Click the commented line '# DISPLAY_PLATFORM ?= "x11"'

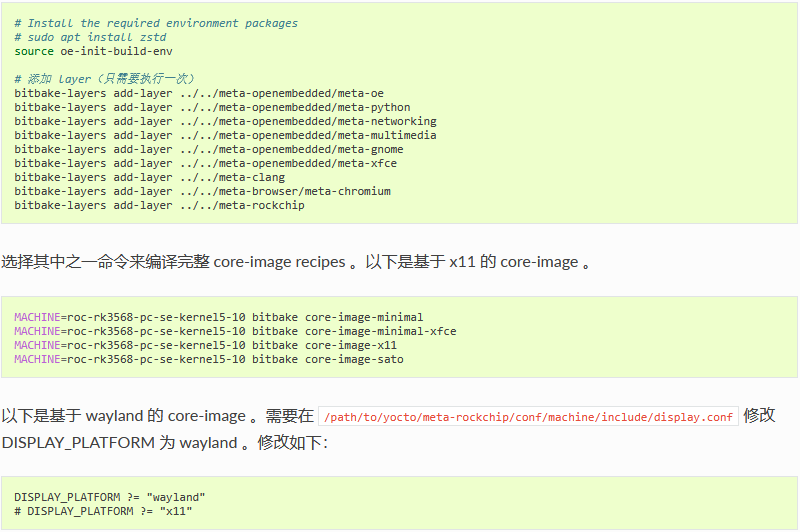[103, 512]
